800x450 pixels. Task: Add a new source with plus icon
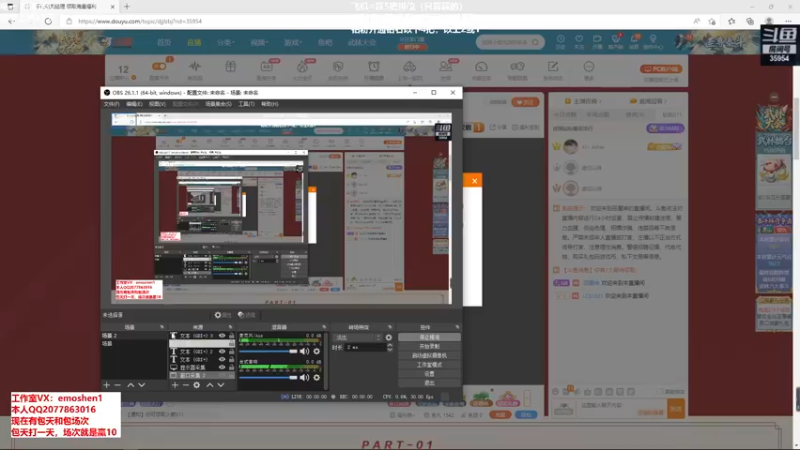[x=175, y=385]
